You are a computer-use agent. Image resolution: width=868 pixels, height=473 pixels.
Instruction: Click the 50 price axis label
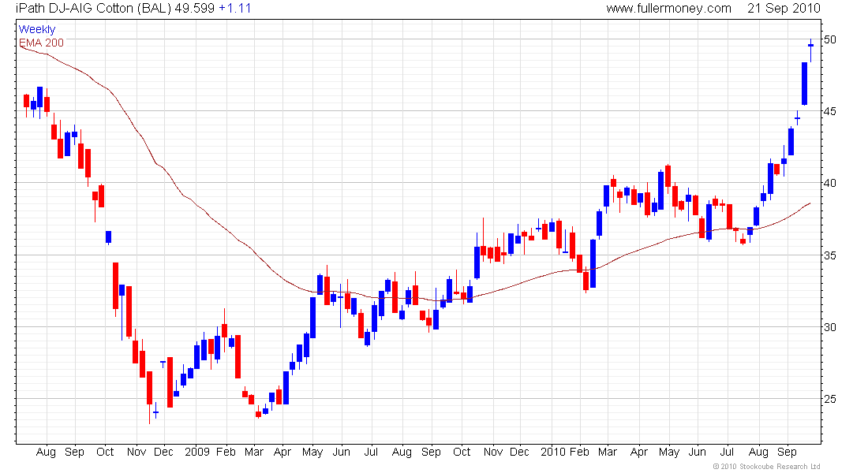(830, 39)
